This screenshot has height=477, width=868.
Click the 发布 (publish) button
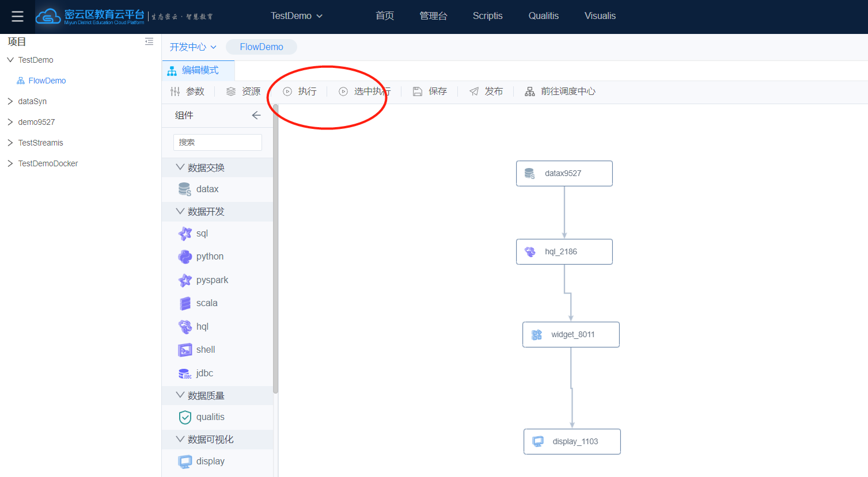click(x=486, y=91)
